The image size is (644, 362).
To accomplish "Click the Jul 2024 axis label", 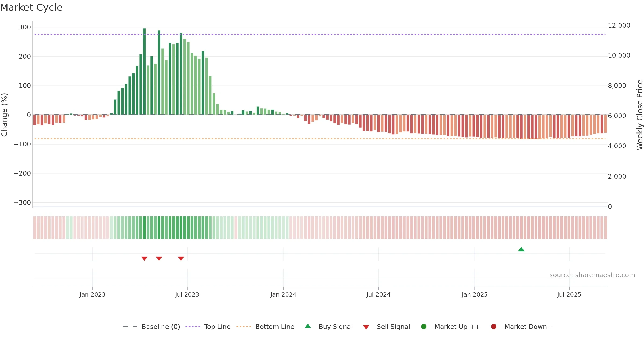I will [x=378, y=294].
